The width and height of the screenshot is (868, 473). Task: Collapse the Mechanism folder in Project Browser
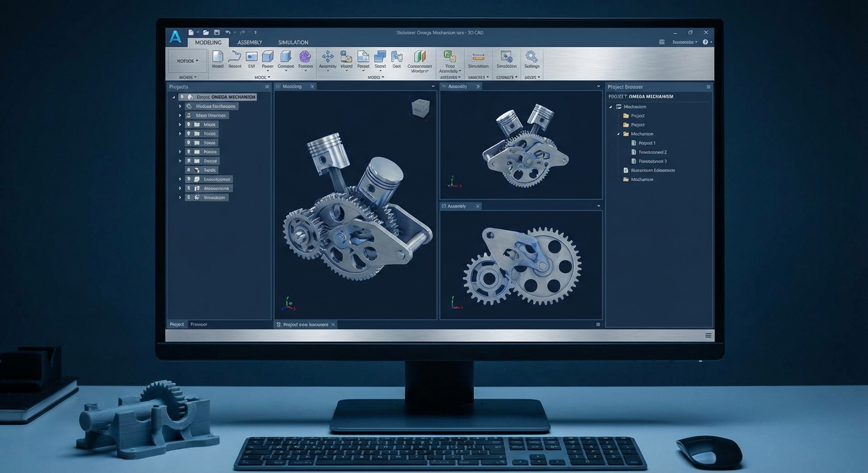(618, 134)
